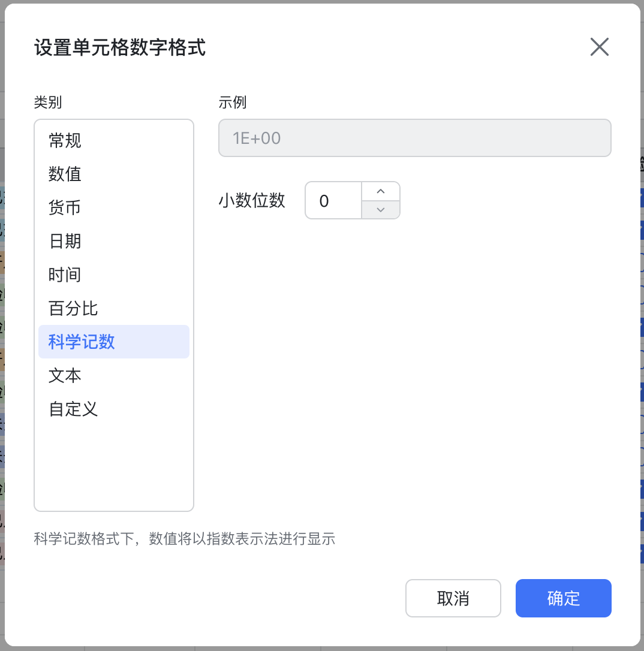Click the 示例 preview box showing 1E+00
This screenshot has height=651, width=644.
(415, 138)
